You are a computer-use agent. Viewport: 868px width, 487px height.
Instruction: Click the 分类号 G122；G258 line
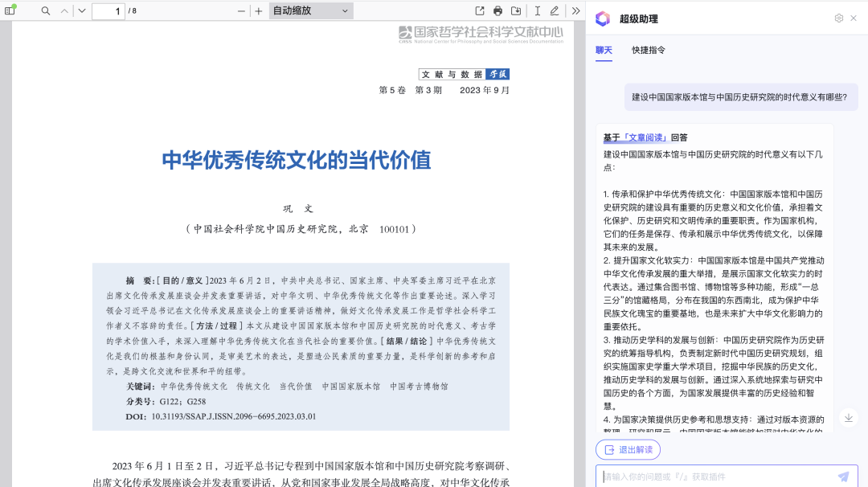[x=166, y=402]
